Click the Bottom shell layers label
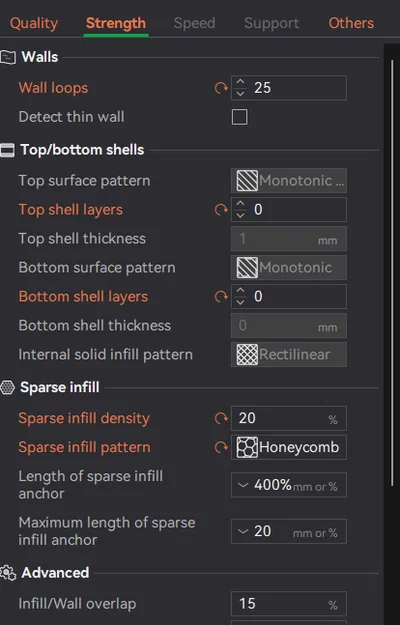The height and width of the screenshot is (625, 400). coord(83,297)
